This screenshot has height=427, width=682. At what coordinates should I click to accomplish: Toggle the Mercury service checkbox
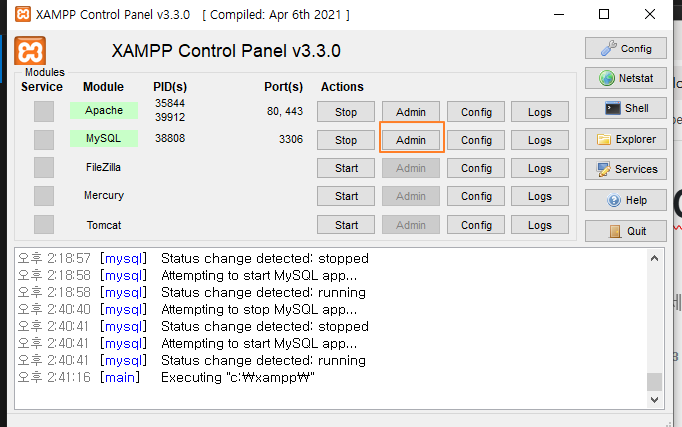pos(44,196)
